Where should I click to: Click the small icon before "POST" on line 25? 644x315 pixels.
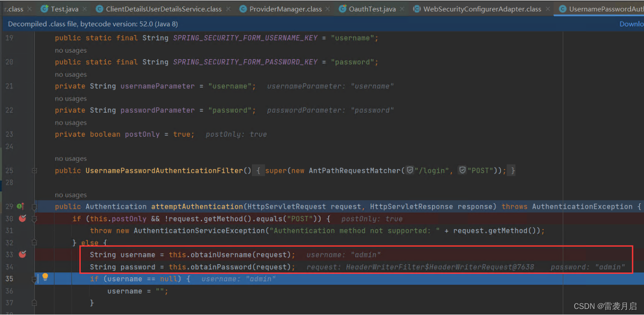pos(462,170)
